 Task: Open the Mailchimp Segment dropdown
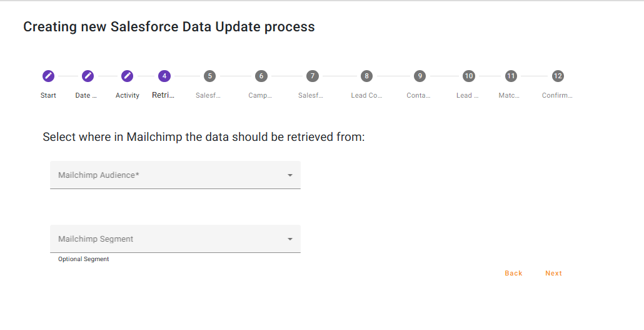point(169,239)
